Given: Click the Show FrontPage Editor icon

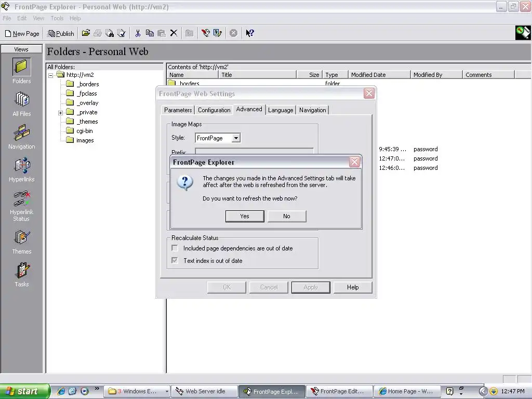Looking at the screenshot, I should (206, 33).
